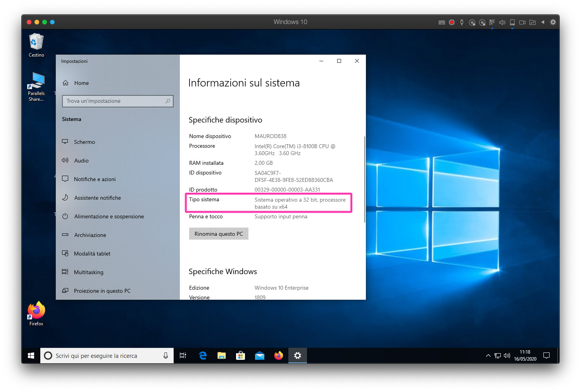The width and height of the screenshot is (581, 392).
Task: Open the hard disk icon in Parallels toolbar
Action: [512, 22]
